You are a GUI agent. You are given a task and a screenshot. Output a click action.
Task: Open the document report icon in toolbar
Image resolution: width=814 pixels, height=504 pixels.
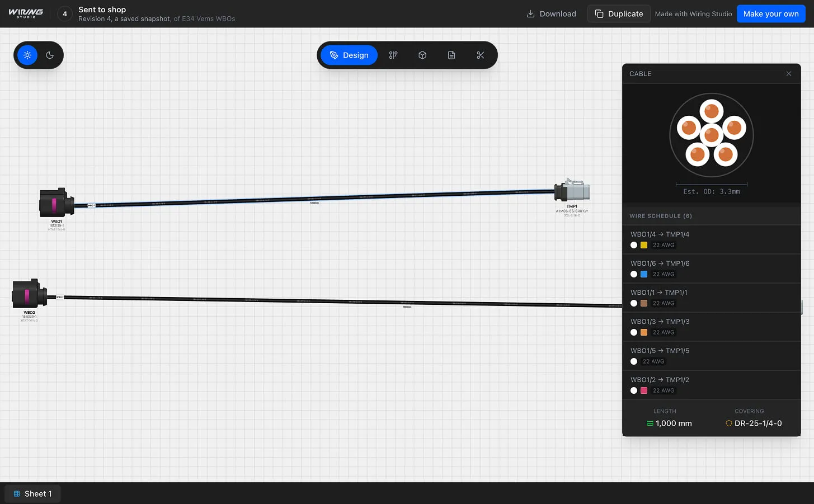point(451,55)
